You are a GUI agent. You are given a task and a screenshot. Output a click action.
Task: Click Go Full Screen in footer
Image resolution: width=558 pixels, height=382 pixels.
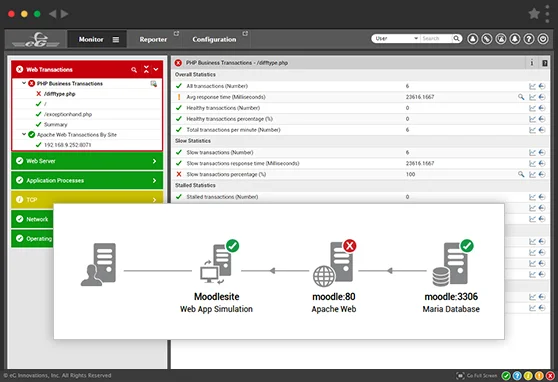[477, 376]
